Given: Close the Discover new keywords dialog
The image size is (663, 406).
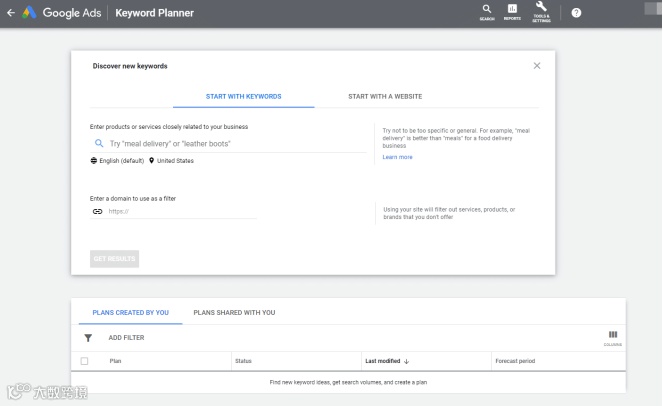Looking at the screenshot, I should click(x=537, y=66).
